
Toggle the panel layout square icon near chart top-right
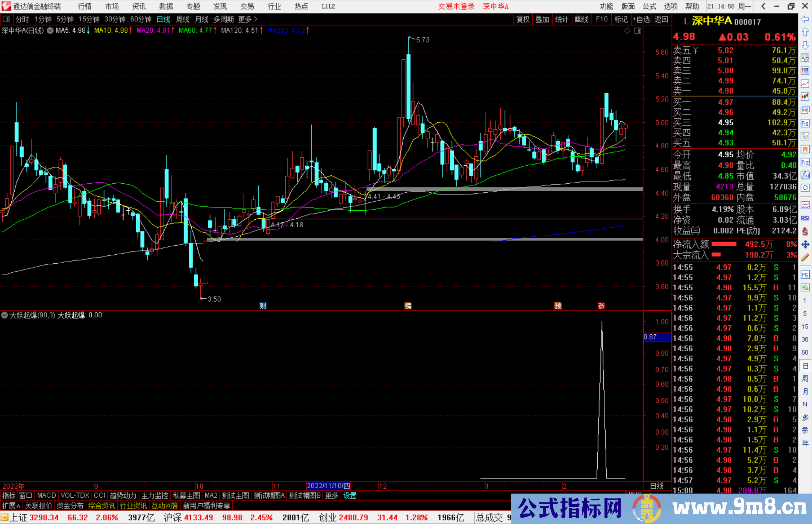(638, 31)
